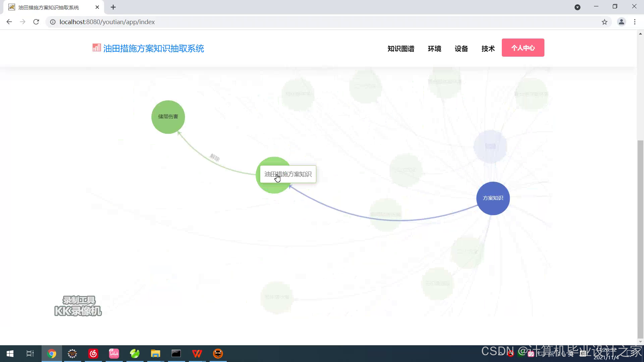Open Chrome profile avatar icon
This screenshot has height=362, width=644.
coord(621,22)
